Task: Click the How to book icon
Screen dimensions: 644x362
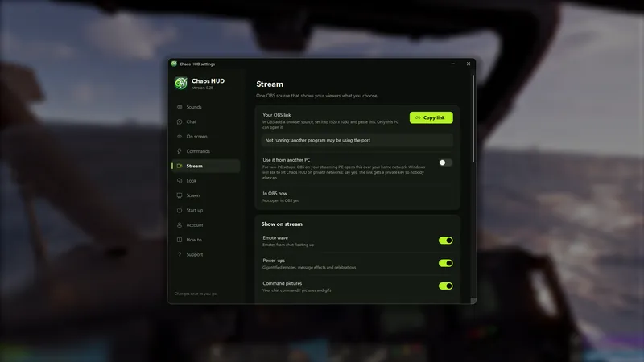Action: 180,240
